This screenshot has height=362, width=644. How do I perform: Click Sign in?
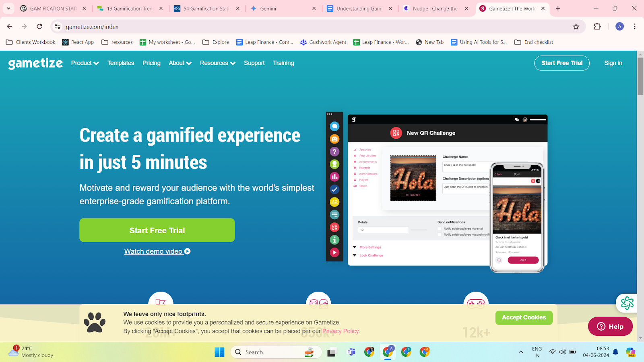click(613, 63)
